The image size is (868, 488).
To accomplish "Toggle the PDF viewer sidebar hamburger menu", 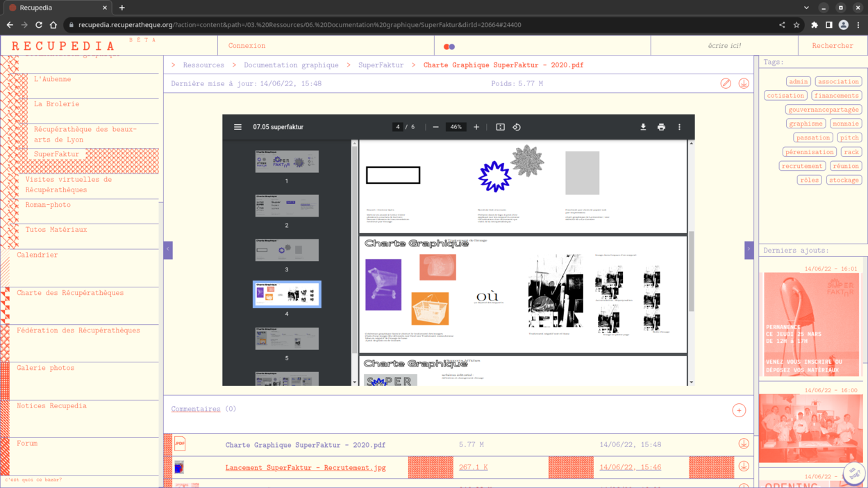I will tap(237, 127).
